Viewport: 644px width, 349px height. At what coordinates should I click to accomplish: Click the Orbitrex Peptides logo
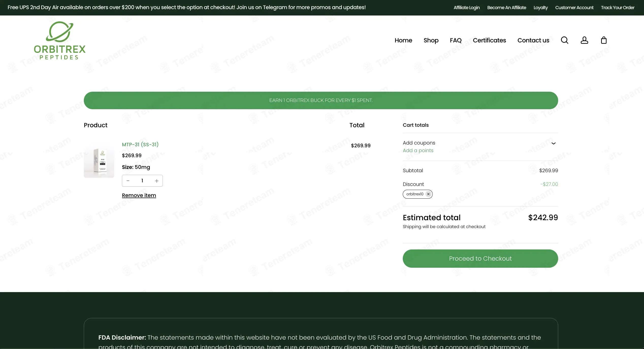[x=60, y=41]
